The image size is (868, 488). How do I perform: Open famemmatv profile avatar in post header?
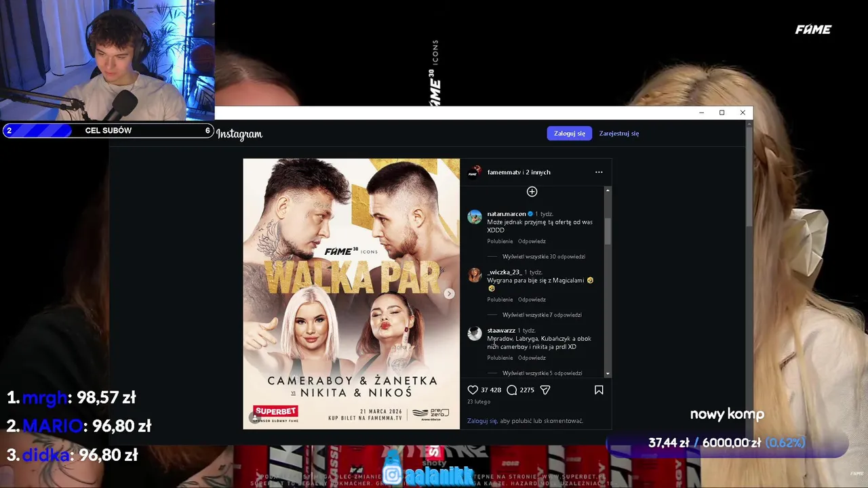[x=475, y=172]
